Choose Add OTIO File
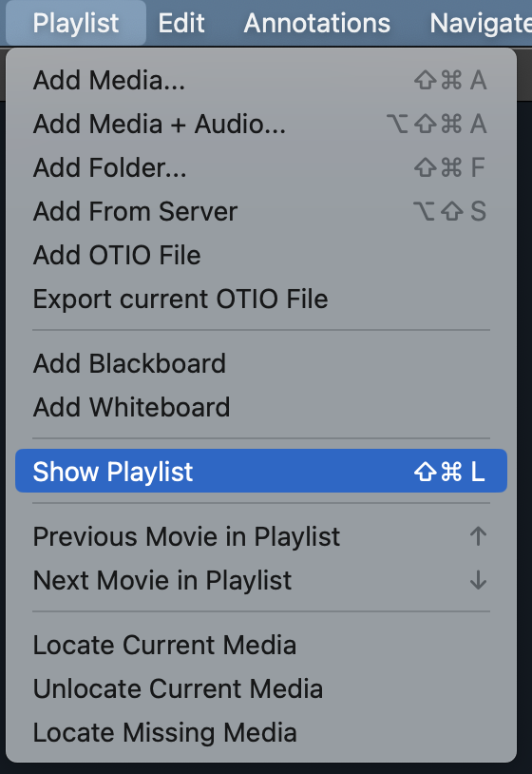The height and width of the screenshot is (774, 532). [261, 255]
